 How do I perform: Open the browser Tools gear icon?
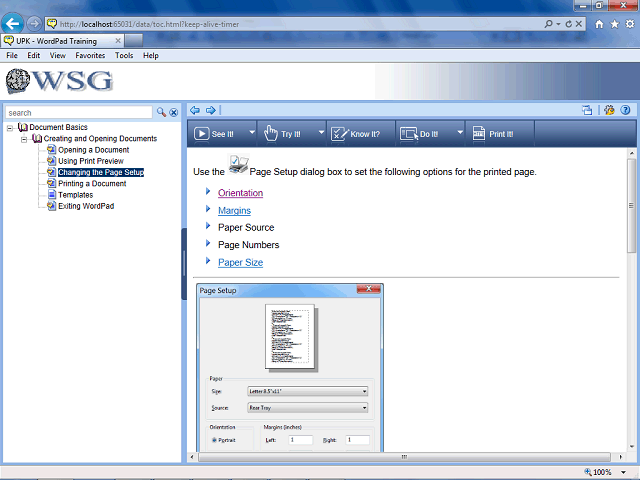click(630, 24)
